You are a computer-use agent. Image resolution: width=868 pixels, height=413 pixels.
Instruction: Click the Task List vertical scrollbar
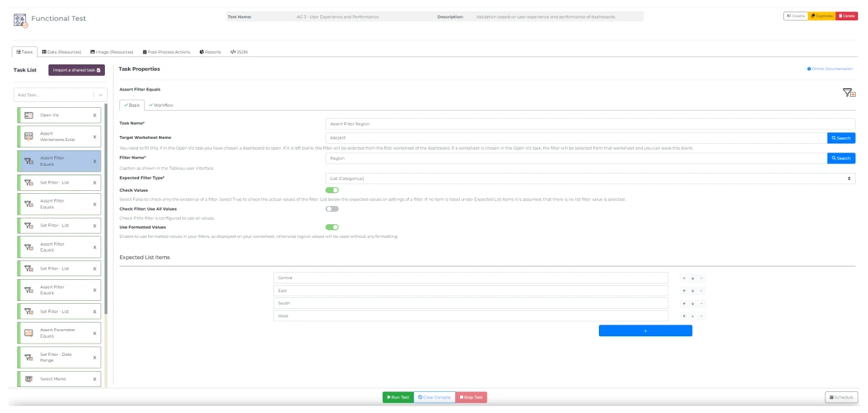click(107, 210)
